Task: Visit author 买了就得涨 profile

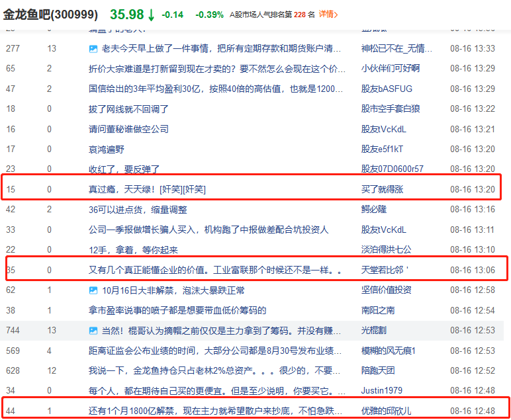Action: tap(383, 189)
